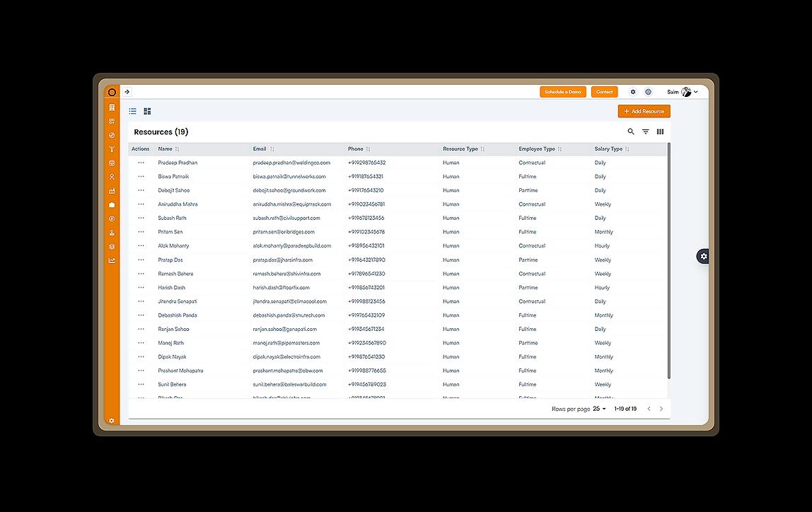
Task: Sort the table by Name column
Action: pyautogui.click(x=177, y=149)
